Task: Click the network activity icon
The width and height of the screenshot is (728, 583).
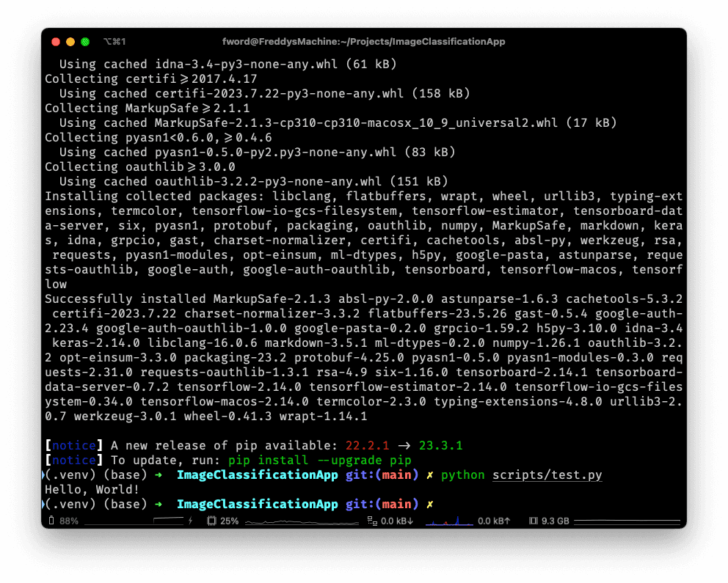Action: point(372,521)
